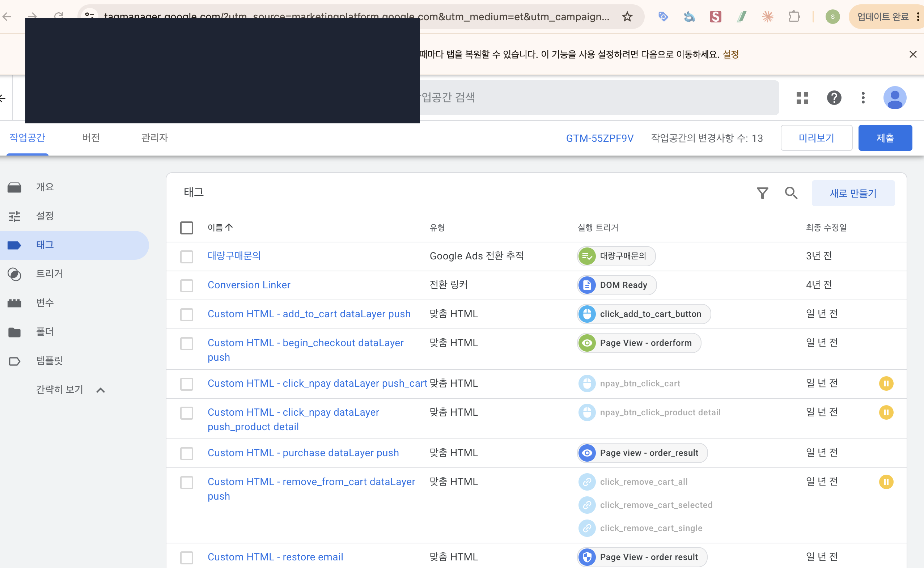This screenshot has height=568, width=924.
Task: Click the tag filter funnel icon
Action: tap(762, 193)
